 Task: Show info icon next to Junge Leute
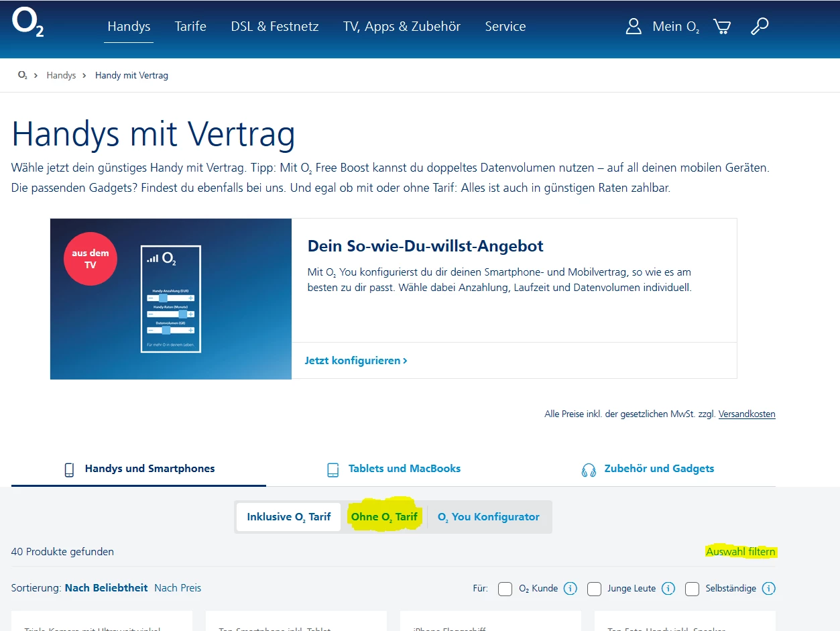pos(668,589)
